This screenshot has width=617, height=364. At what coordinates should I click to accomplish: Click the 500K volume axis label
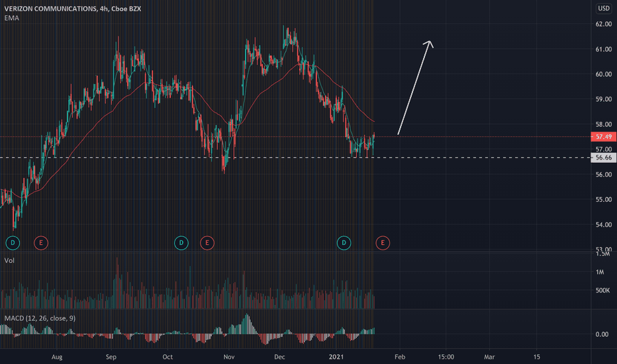(602, 291)
